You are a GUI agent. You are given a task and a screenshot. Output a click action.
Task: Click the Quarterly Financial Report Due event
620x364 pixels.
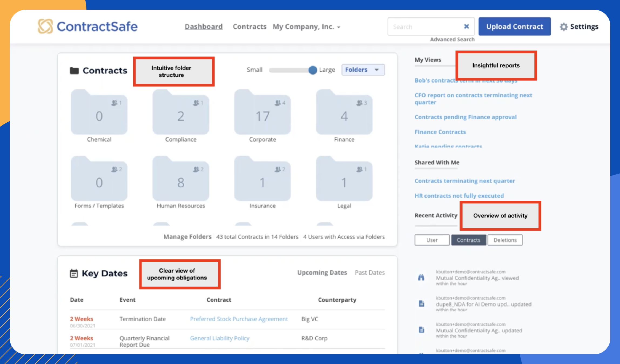point(144,341)
